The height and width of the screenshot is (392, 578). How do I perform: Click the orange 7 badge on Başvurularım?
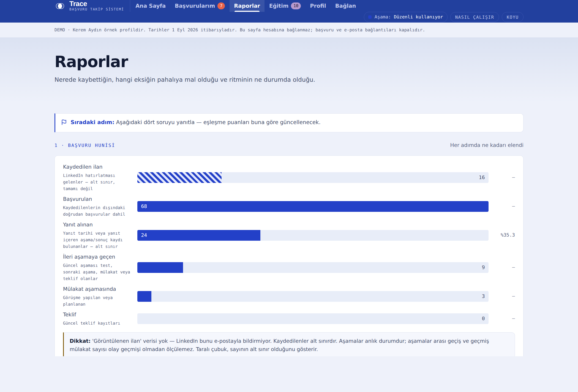[x=221, y=6]
